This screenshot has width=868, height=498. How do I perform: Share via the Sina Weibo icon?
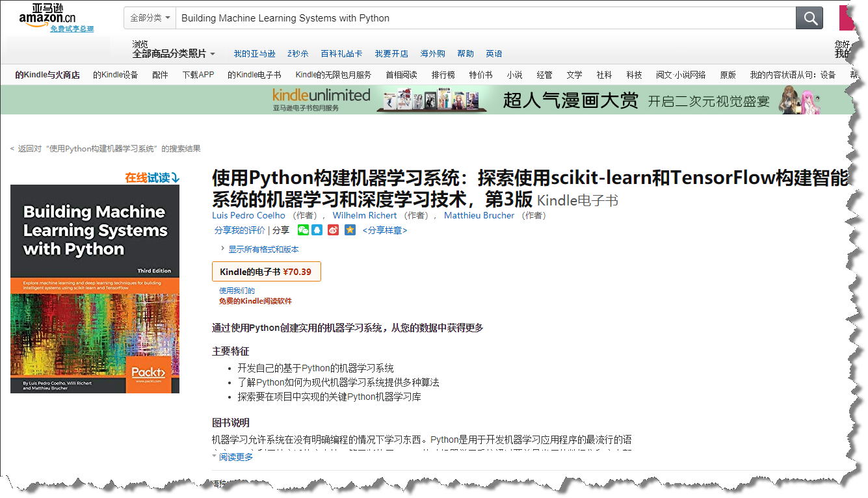coord(333,229)
